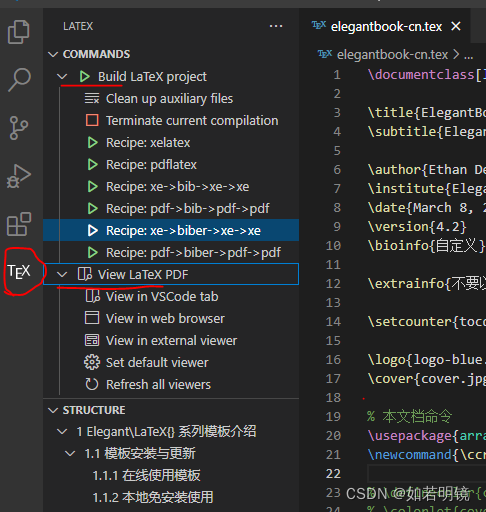Collapse the COMMANDS section

click(x=53, y=54)
